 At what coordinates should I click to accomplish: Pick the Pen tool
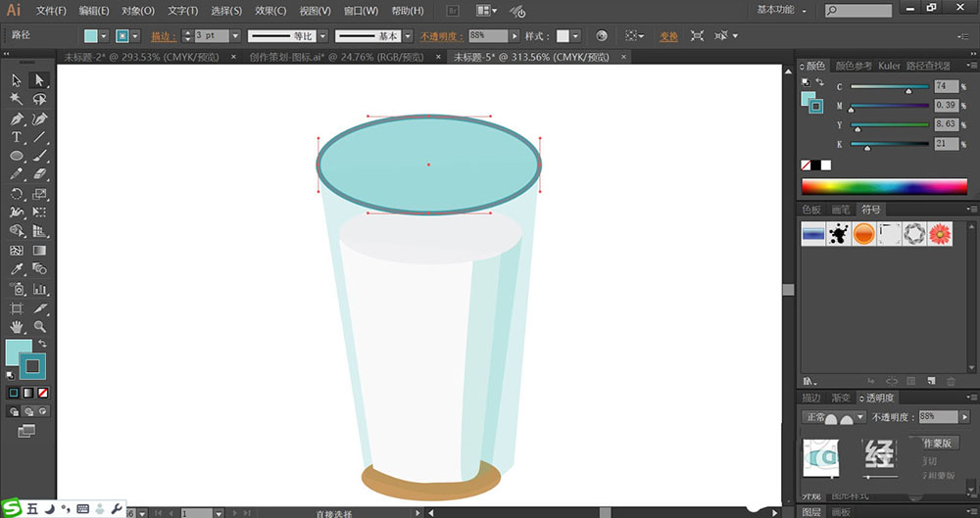pyautogui.click(x=17, y=118)
